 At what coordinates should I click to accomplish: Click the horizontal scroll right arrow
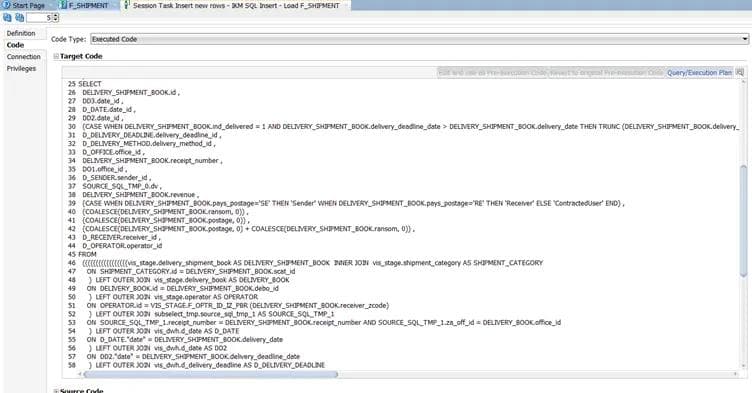coord(735,374)
